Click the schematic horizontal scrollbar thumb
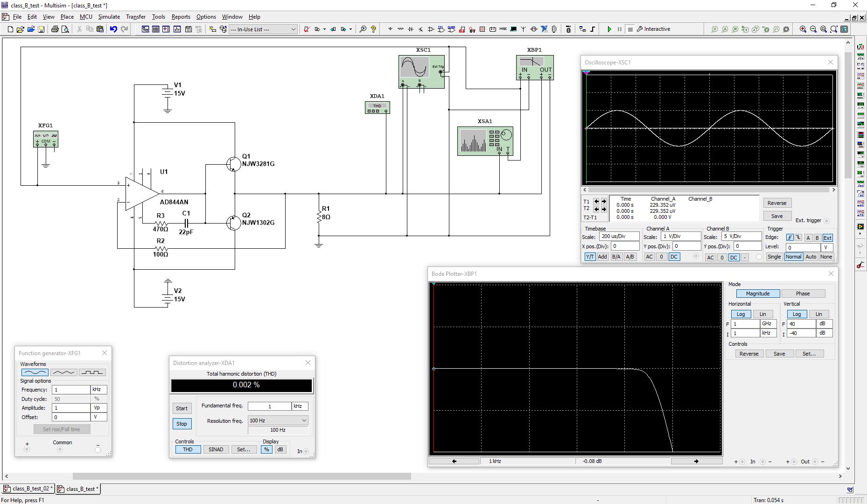The height and width of the screenshot is (504, 867). 242,476
